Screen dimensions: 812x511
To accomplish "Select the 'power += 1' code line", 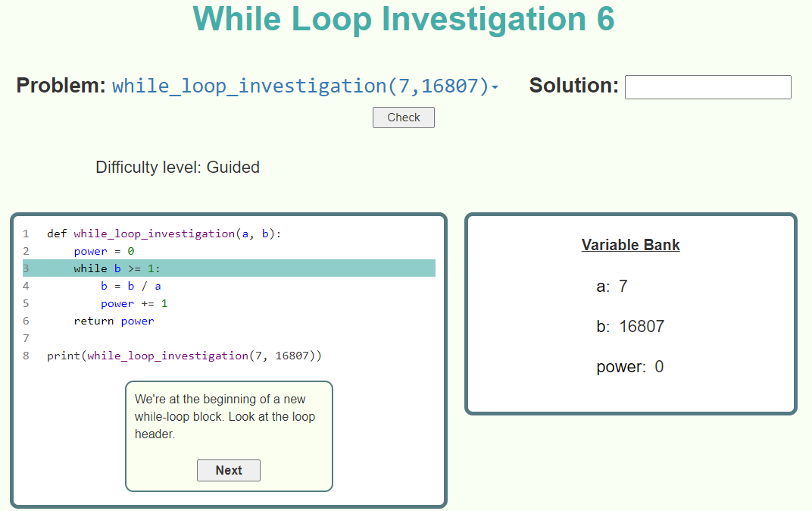I will click(x=134, y=303).
